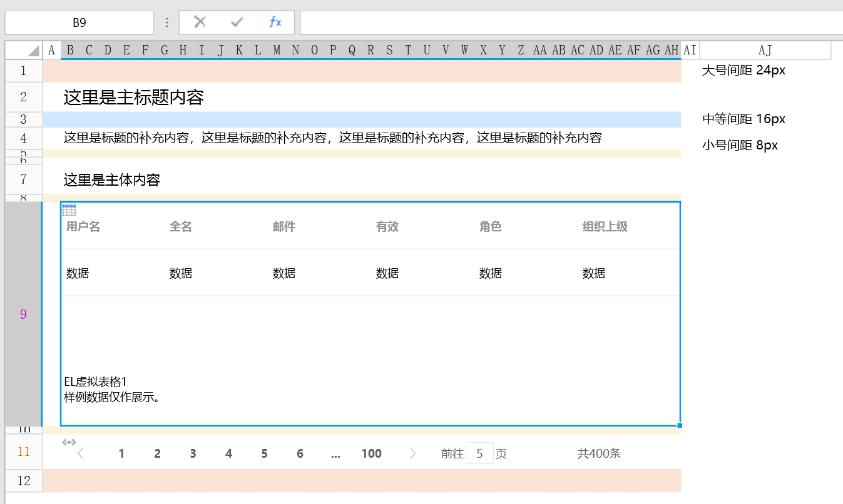Click the confirm checkmark icon in formula bar
Screen dimensions: 843x504
[x=237, y=22]
